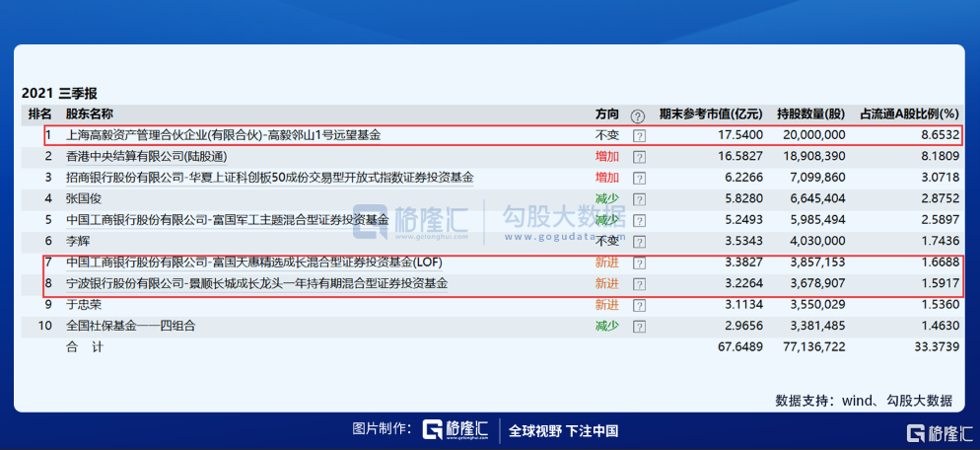
Task: Open shareholder 富国军工主题混合型证券投资基金
Action: 228,220
